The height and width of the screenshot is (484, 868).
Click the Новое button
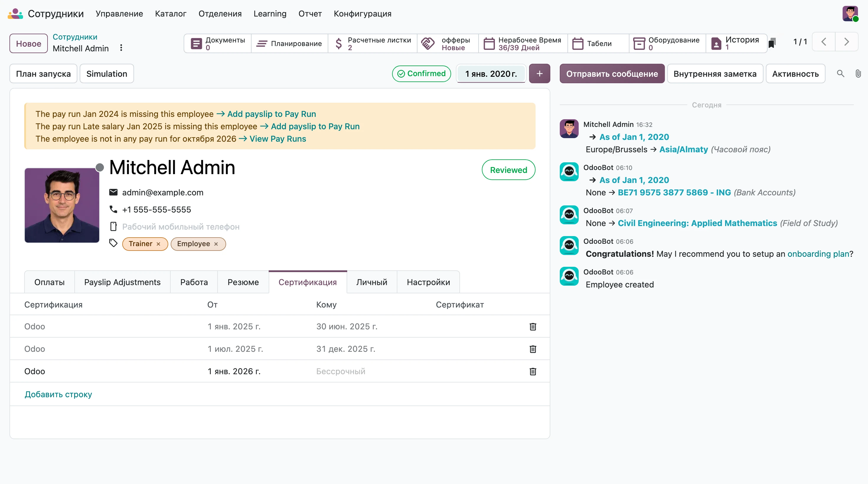(29, 43)
